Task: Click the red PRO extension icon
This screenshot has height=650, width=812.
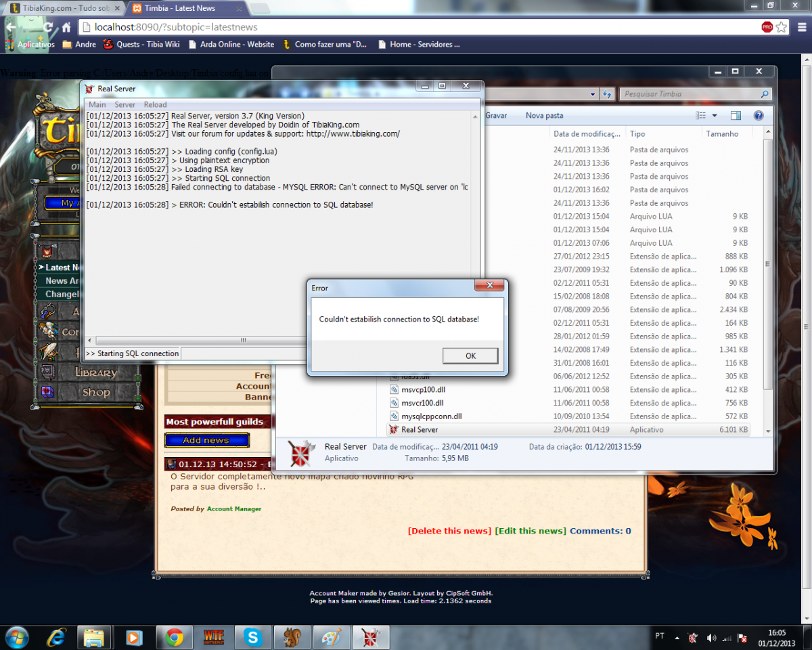Action: 767,27
